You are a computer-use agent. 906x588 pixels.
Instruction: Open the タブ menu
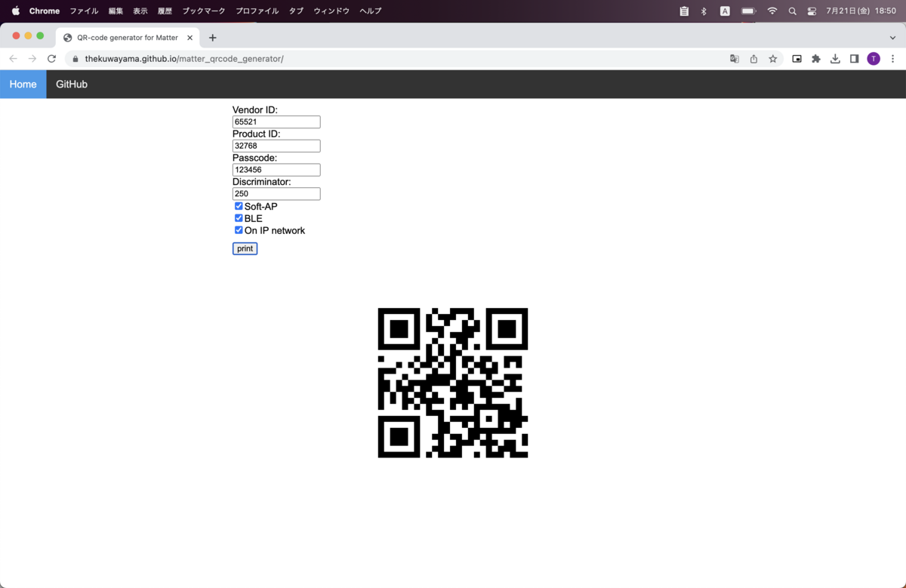coord(296,11)
